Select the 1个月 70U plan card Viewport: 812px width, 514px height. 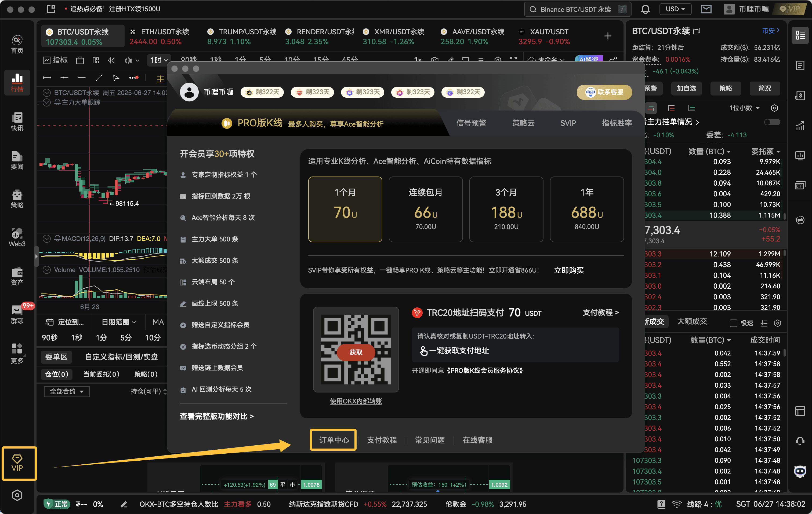click(345, 209)
